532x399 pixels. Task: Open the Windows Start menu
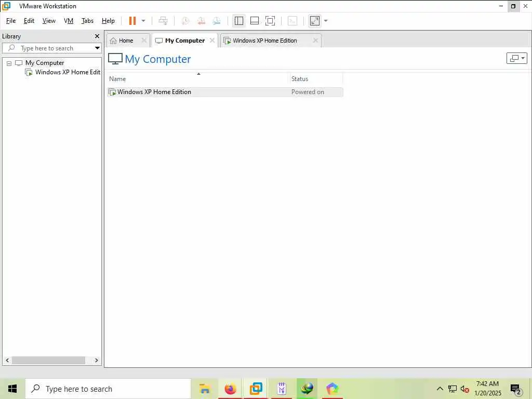12,389
